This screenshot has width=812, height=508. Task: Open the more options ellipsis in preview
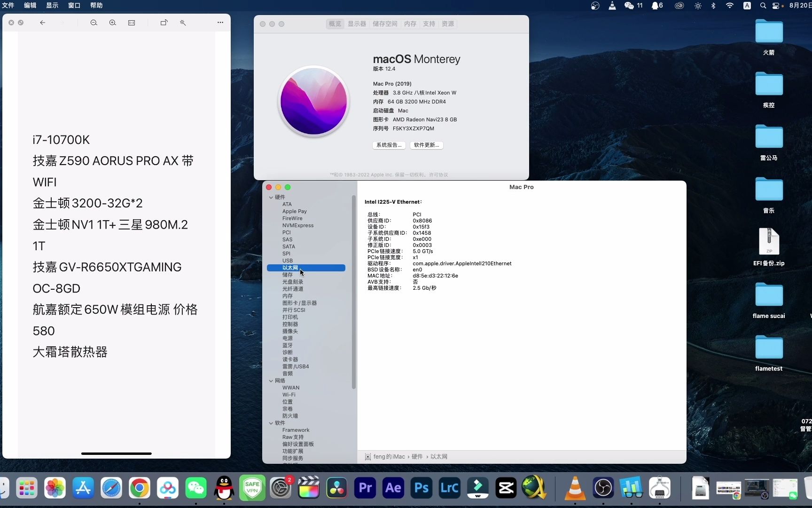pyautogui.click(x=220, y=23)
